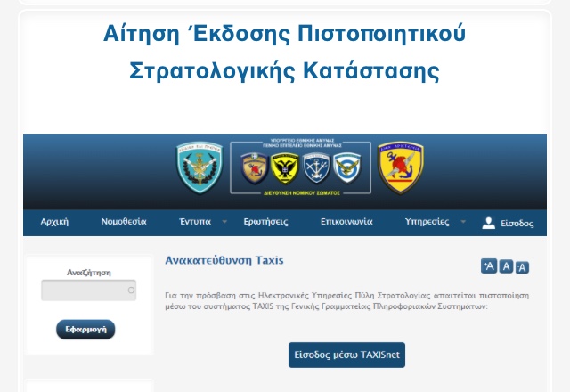Click the user icon beside Είσοδος
570x392 pixels.
coord(488,223)
